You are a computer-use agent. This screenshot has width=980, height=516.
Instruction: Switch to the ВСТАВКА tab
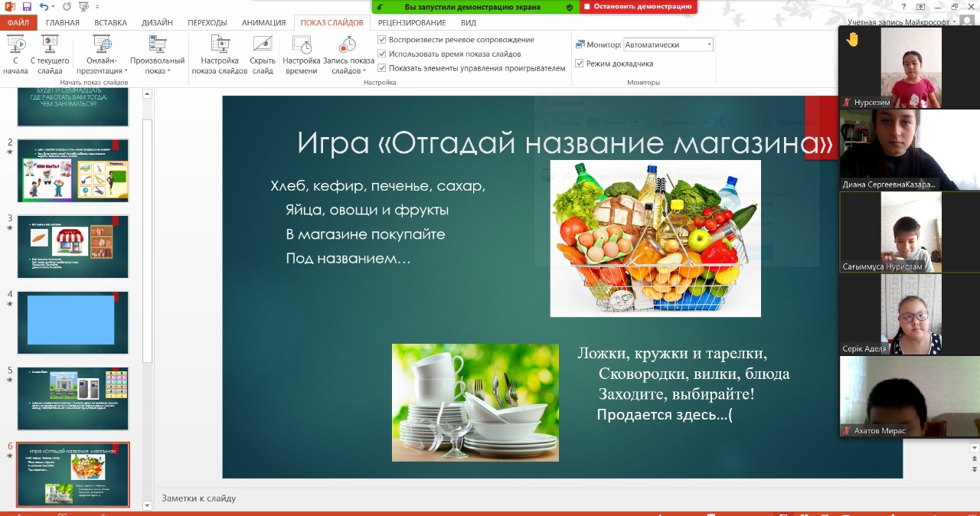pyautogui.click(x=112, y=23)
